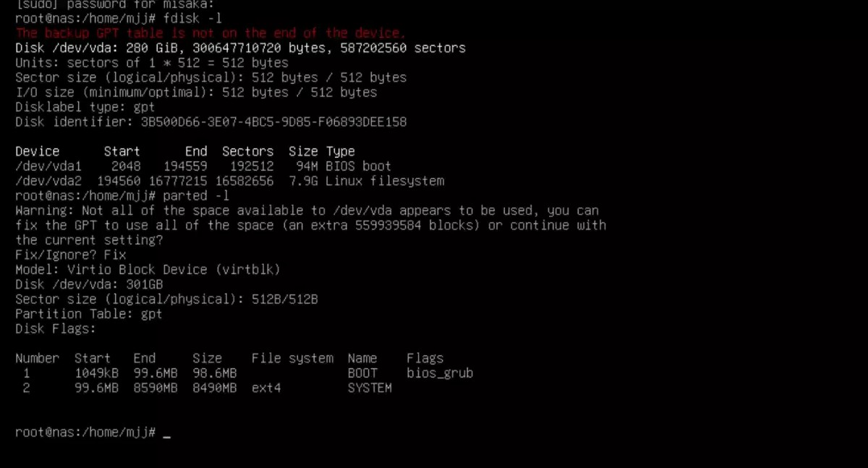This screenshot has width=868, height=468.
Task: Click the 'BOOT' partition name
Action: point(362,373)
